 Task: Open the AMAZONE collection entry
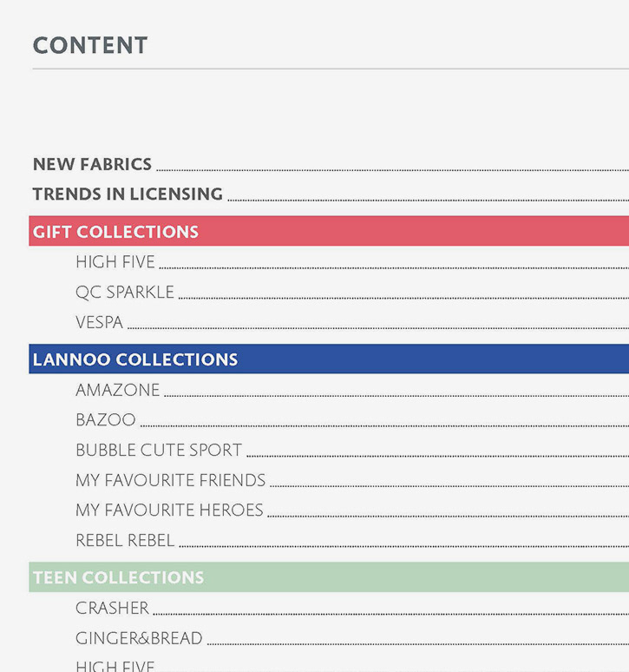pyautogui.click(x=118, y=390)
